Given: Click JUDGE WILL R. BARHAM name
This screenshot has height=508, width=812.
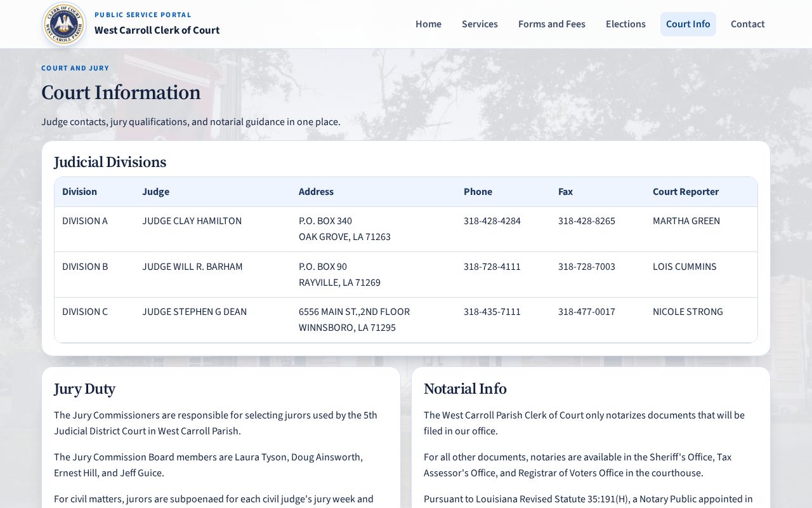Looking at the screenshot, I should click(x=192, y=267).
